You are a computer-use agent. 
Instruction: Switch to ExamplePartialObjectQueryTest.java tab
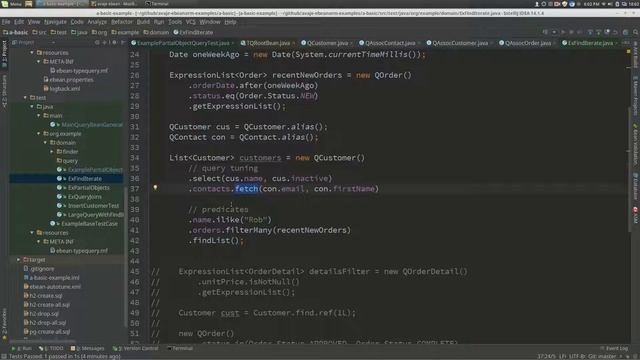(182, 43)
